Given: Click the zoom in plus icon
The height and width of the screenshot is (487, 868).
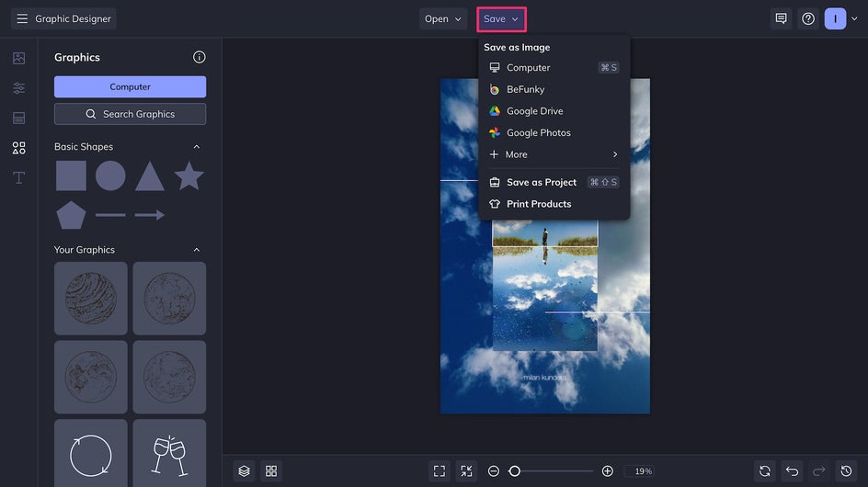Looking at the screenshot, I should pyautogui.click(x=607, y=471).
